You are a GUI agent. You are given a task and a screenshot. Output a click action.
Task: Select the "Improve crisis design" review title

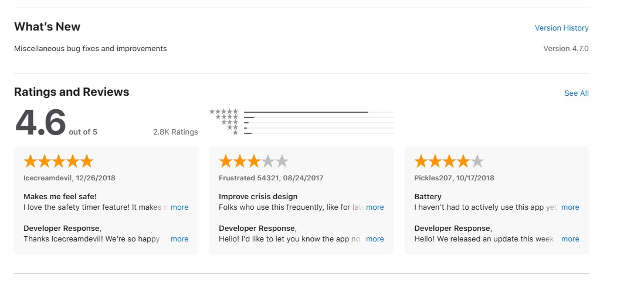pos(258,197)
